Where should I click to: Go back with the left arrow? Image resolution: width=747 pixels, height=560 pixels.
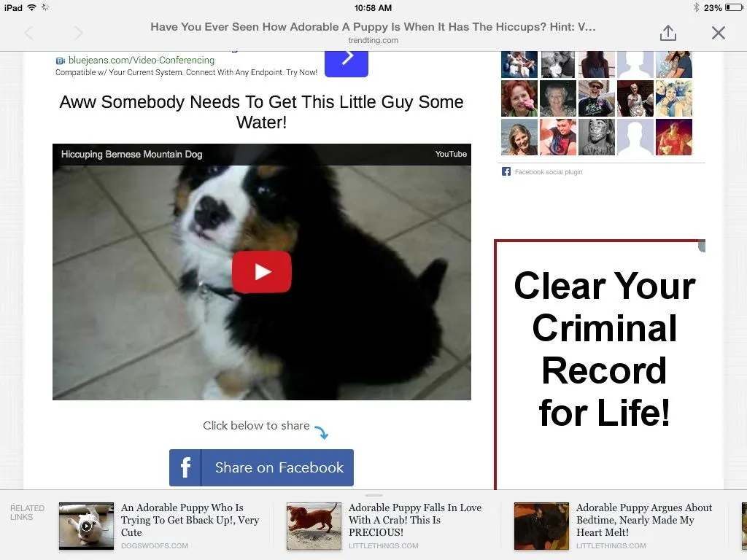[29, 33]
